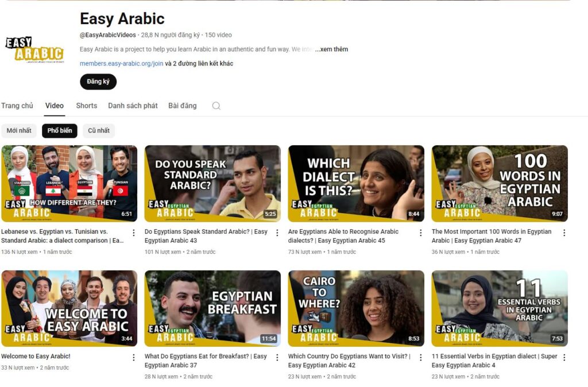Click the Easy Arabic channel avatar
Image resolution: width=588 pixels, height=387 pixels.
click(x=34, y=49)
